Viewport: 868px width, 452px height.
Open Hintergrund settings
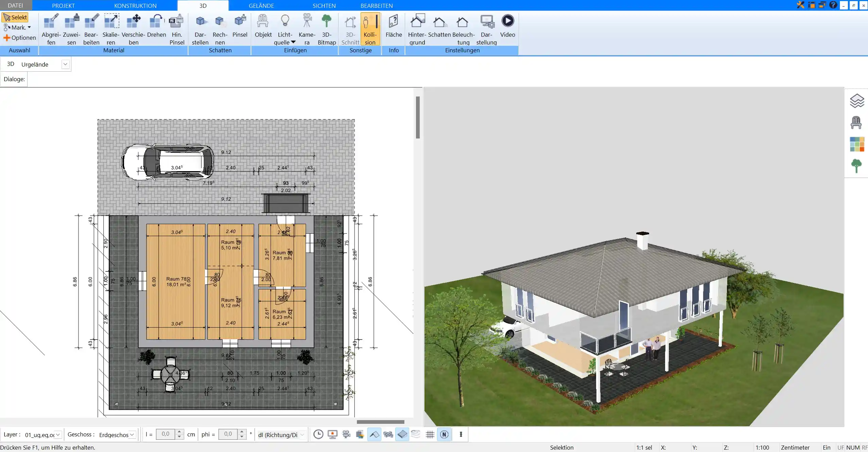tap(417, 29)
